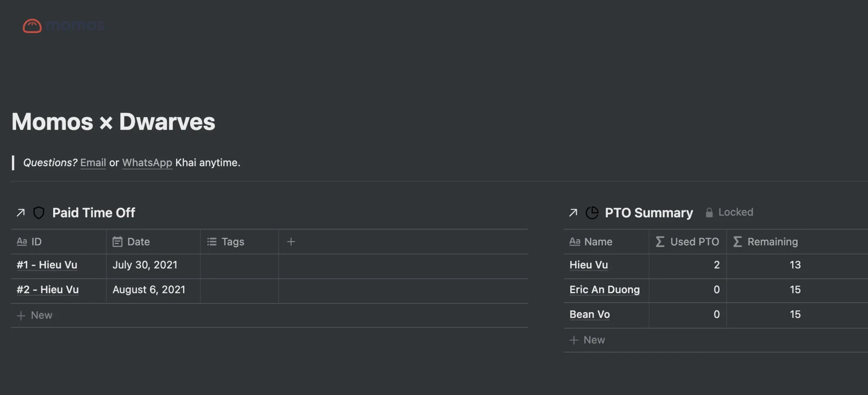Click the Locked padlock icon
Screen dimensions: 868x395
(x=709, y=212)
